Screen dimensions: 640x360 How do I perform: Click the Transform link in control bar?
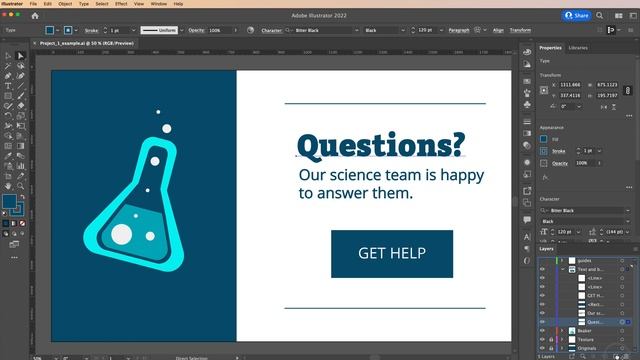[x=520, y=30]
